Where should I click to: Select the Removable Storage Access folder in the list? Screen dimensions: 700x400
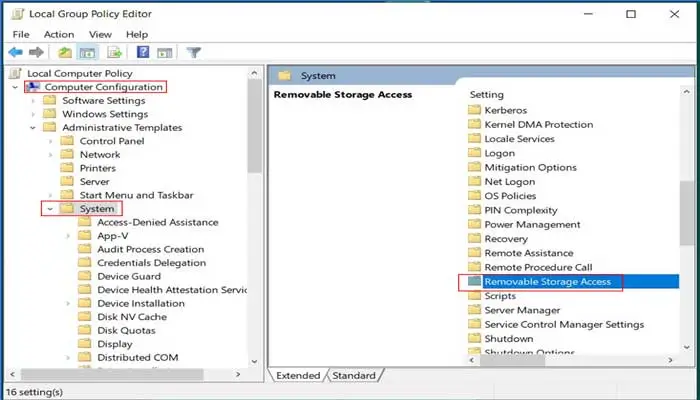[x=546, y=282]
